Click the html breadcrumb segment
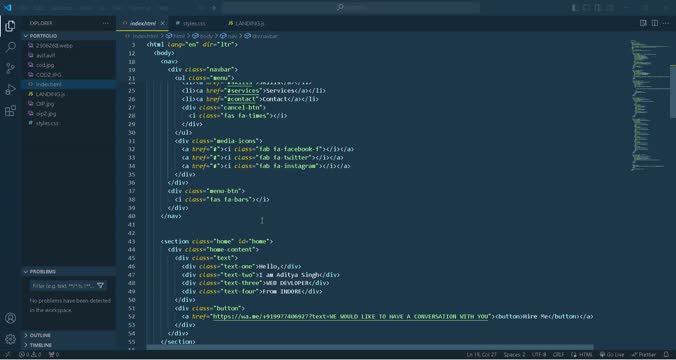The image size is (676, 360). (x=176, y=36)
